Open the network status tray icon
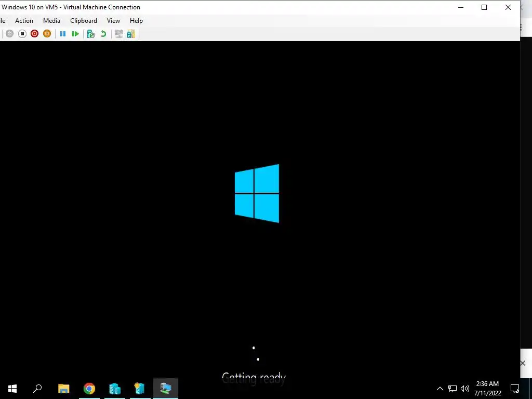Image resolution: width=532 pixels, height=399 pixels. [x=453, y=389]
